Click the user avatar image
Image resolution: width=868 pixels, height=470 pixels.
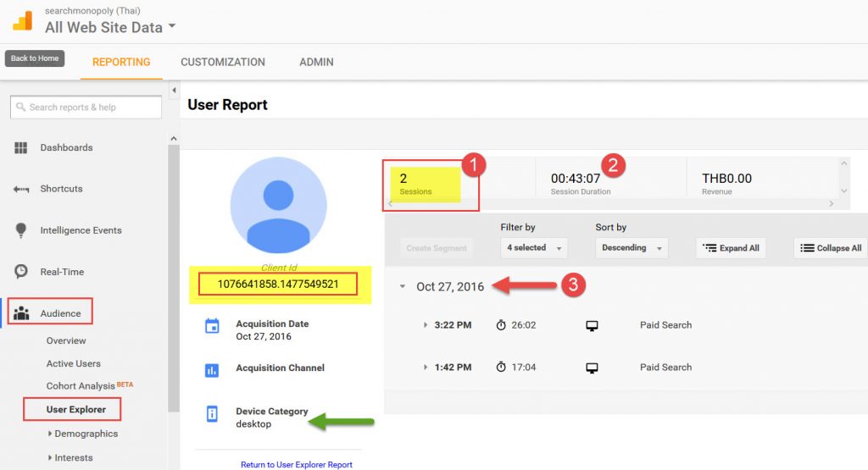coord(278,205)
